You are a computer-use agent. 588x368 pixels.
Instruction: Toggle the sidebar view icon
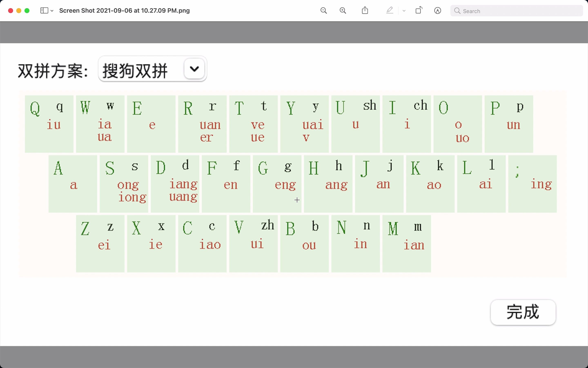click(x=44, y=10)
